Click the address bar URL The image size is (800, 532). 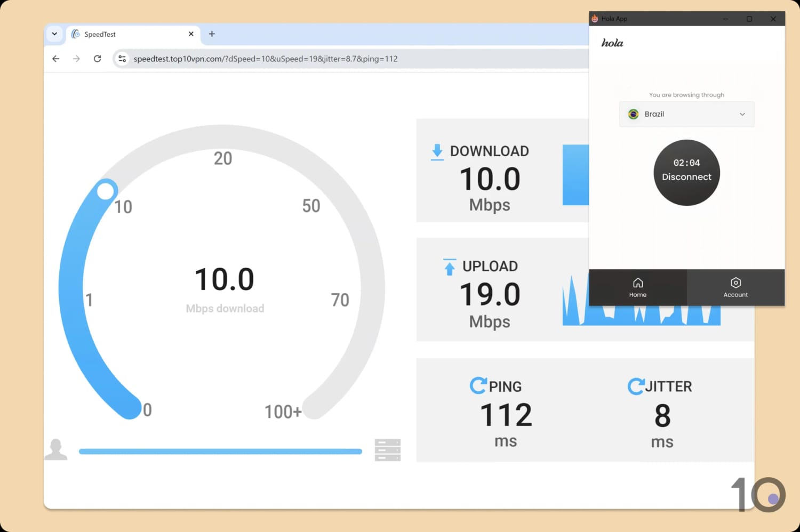[x=266, y=59]
